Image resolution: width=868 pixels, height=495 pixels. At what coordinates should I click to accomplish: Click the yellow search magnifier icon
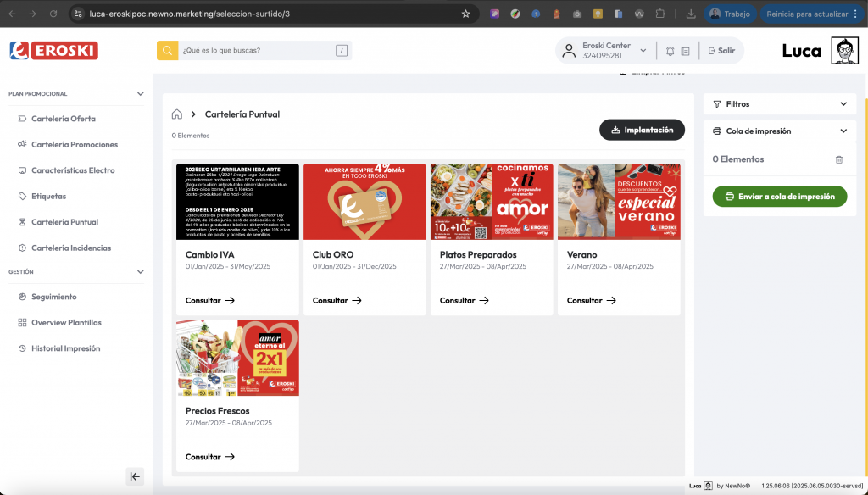(x=167, y=51)
